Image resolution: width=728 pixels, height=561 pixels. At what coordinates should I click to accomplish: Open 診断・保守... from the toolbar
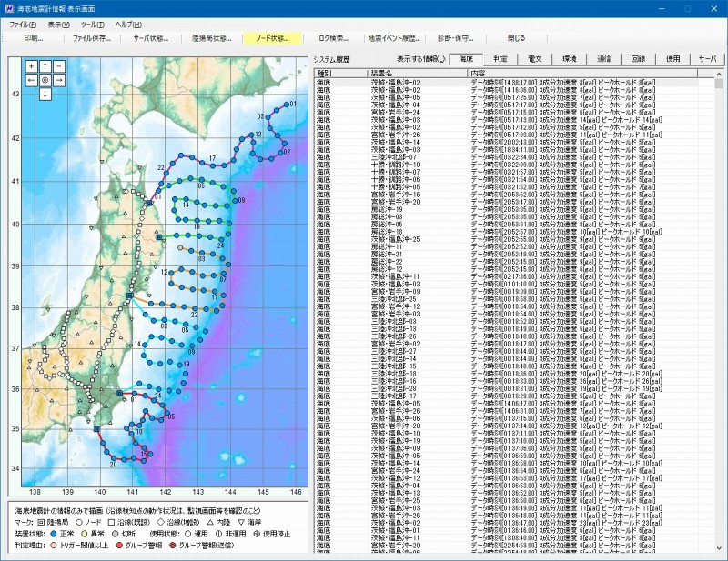click(x=456, y=38)
